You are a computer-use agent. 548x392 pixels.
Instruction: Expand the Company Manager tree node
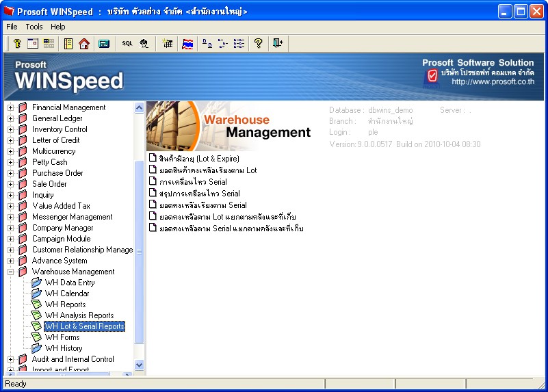(10, 228)
